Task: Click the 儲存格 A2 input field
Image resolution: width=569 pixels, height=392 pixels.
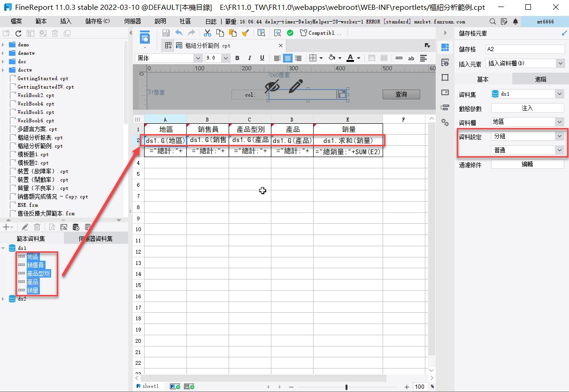Action: (x=525, y=49)
